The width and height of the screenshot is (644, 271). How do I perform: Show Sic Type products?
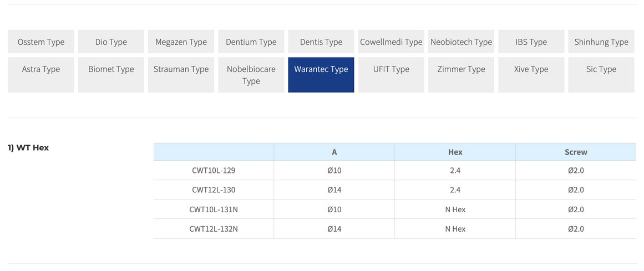click(x=601, y=75)
